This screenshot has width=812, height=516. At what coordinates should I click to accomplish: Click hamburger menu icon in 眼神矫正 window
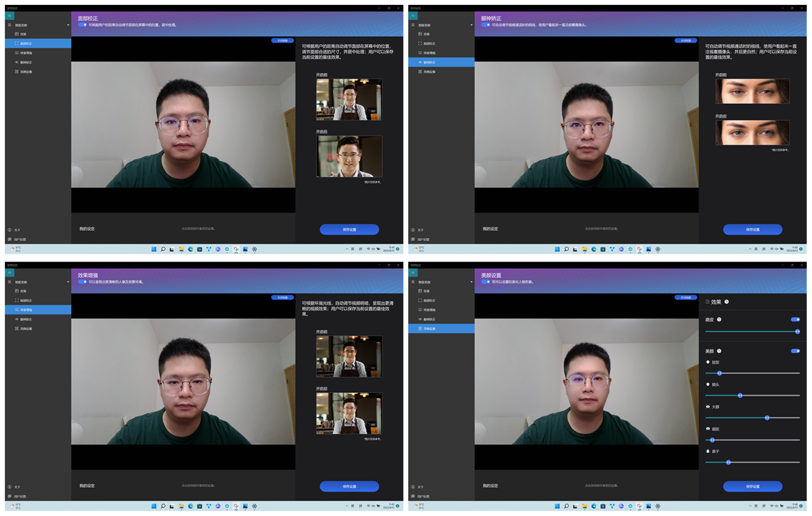coord(413,15)
